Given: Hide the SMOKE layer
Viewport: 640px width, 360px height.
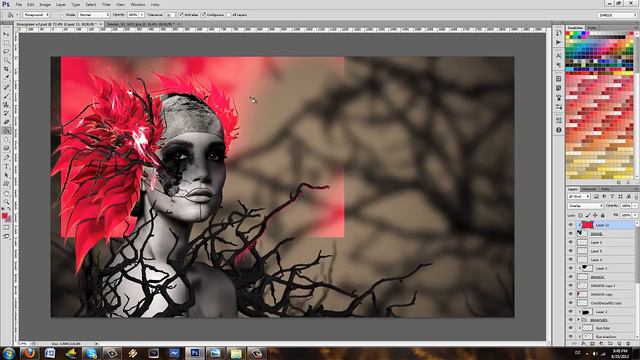Looking at the screenshot, I should [571, 233].
